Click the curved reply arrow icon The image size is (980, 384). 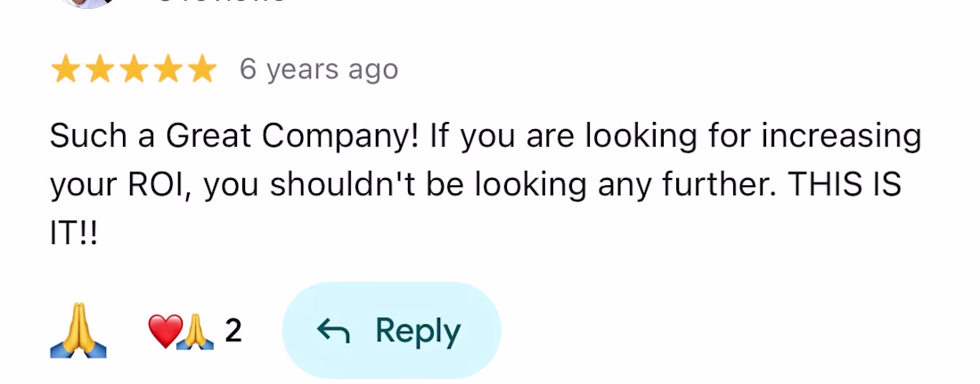pos(333,331)
